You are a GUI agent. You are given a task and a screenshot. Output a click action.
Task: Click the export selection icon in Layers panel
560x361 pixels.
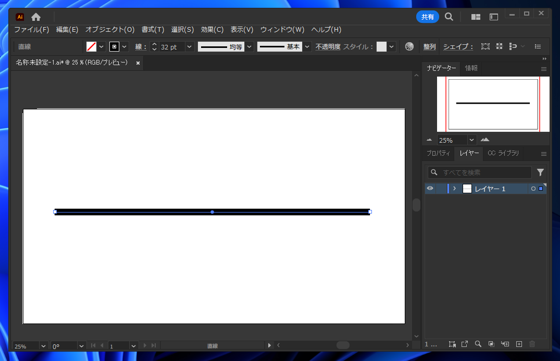click(x=464, y=344)
